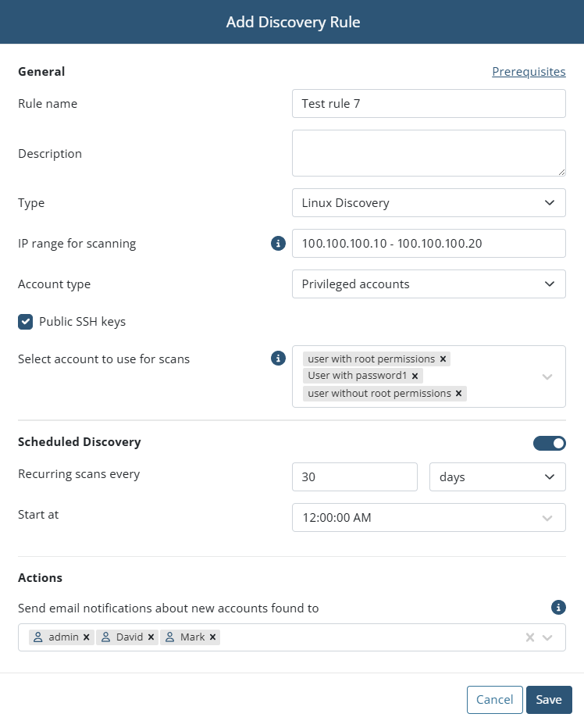Screen dimensions: 584x728
Task: Open the Type dropdown showing Linux Discovery
Action: tap(429, 202)
